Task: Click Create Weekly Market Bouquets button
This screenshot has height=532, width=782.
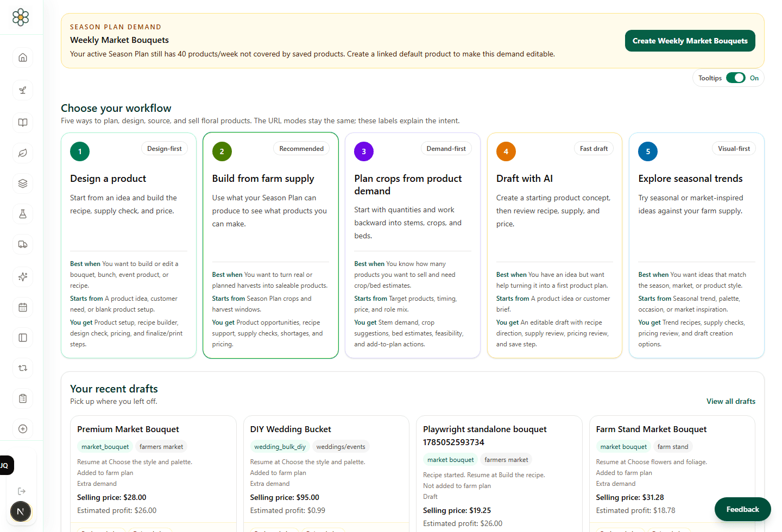Action: point(690,41)
